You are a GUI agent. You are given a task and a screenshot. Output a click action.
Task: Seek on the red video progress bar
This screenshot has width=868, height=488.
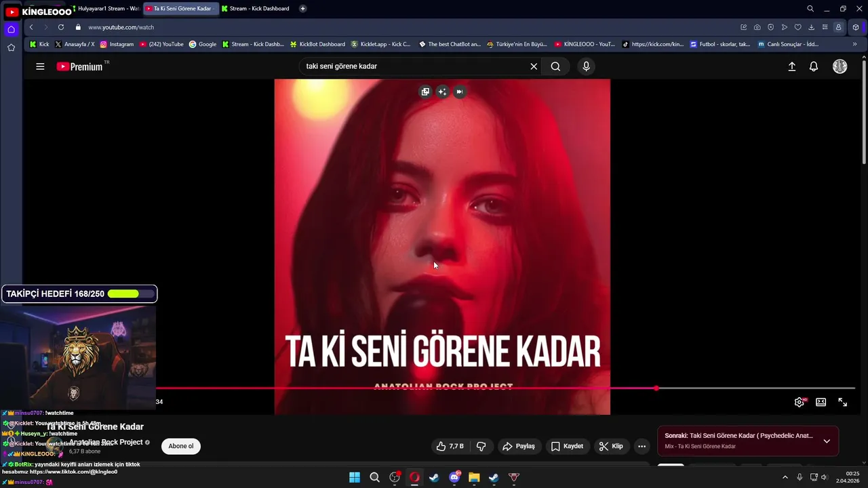pos(505,388)
